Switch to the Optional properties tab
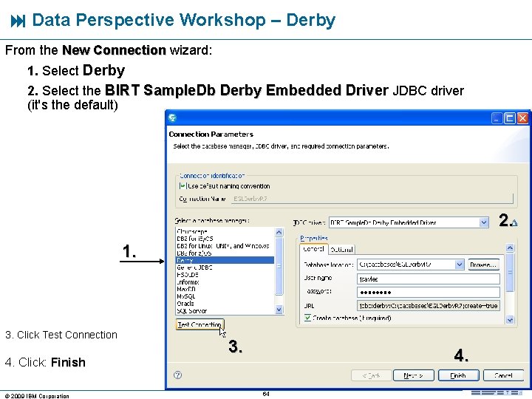Image resolution: width=532 pixels, height=399 pixels. coord(341,250)
